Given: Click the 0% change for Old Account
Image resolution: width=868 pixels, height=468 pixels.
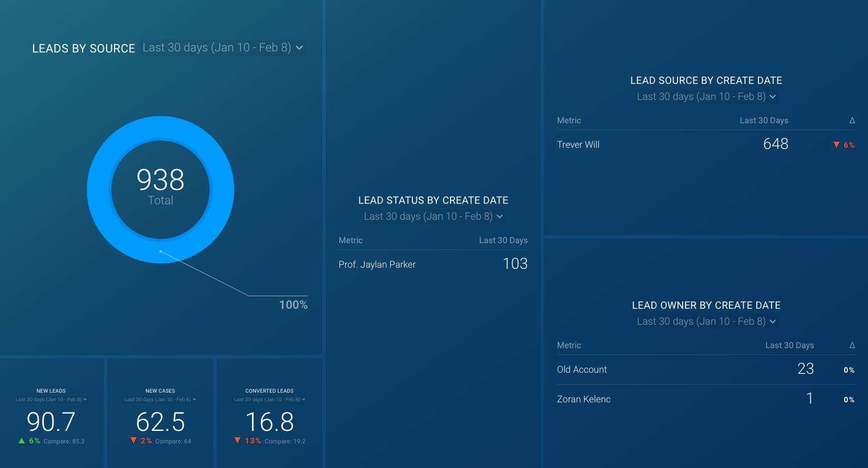Looking at the screenshot, I should (849, 370).
